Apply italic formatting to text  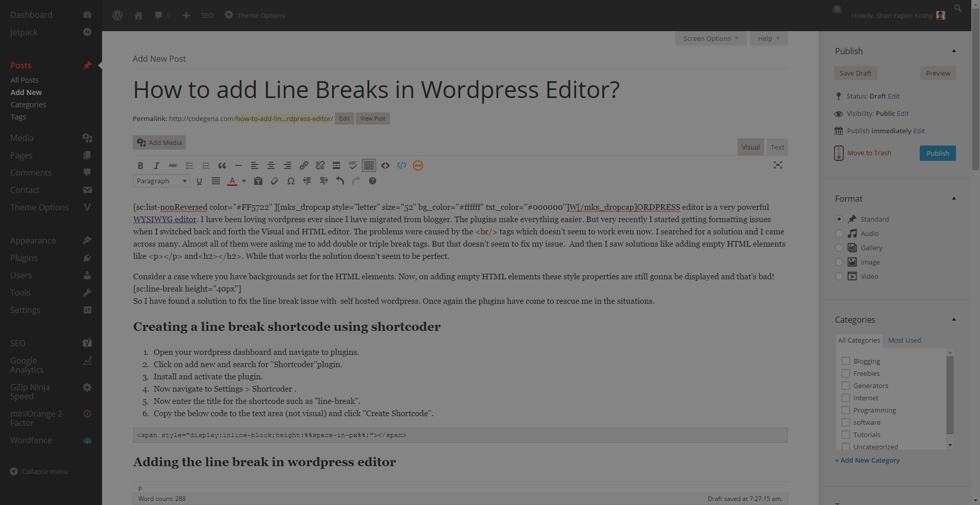pyautogui.click(x=157, y=165)
